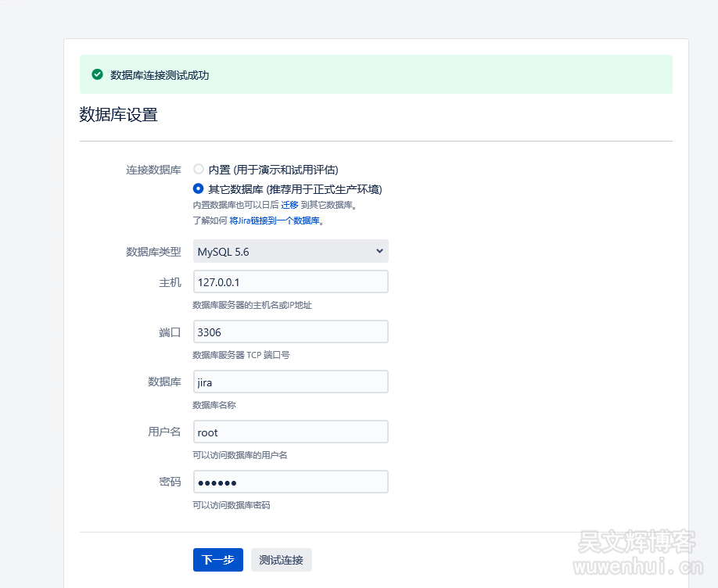Click the 数据库设置 page heading
Screen dimensions: 718x588
click(118, 115)
